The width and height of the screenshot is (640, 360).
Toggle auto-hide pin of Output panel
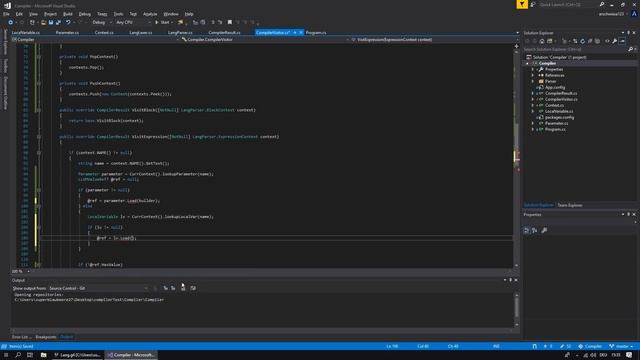(x=510, y=280)
